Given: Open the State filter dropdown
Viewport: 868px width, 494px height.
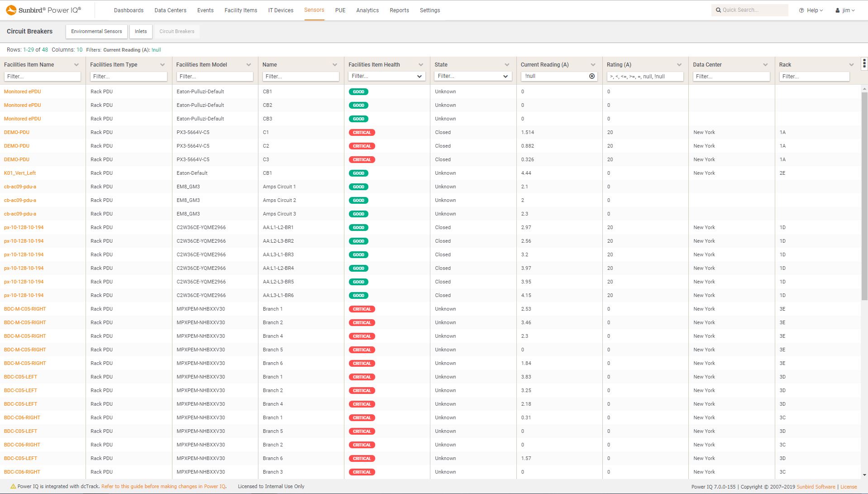Looking at the screenshot, I should [x=506, y=76].
